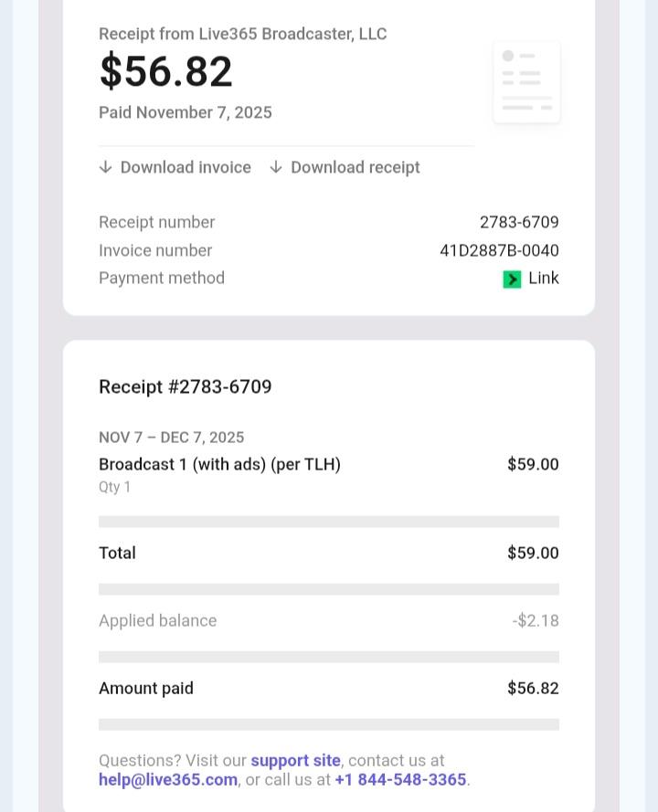This screenshot has width=658, height=812.
Task: Select the Broadcast 1 (with ads) line item
Action: (219, 464)
